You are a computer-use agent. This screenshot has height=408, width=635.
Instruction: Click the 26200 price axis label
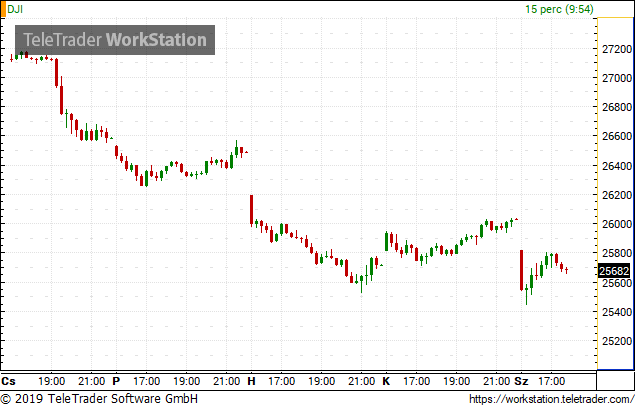tap(617, 195)
